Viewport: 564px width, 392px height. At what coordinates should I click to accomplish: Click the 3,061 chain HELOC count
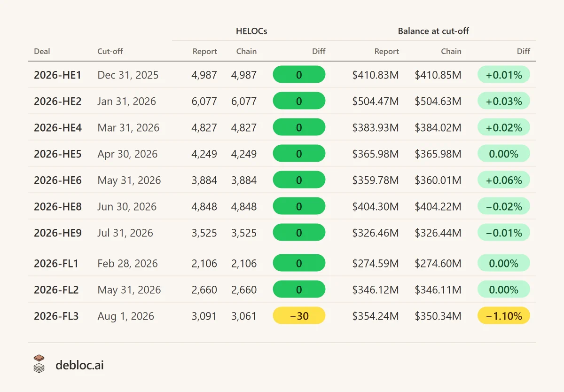(x=244, y=316)
